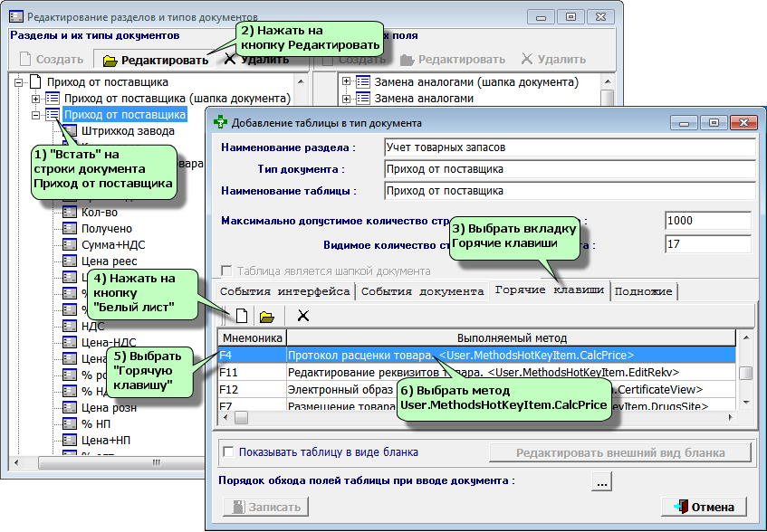The image size is (767, 532).
Task: Click the Редактирование разделов window title icon
Action: click(x=16, y=17)
